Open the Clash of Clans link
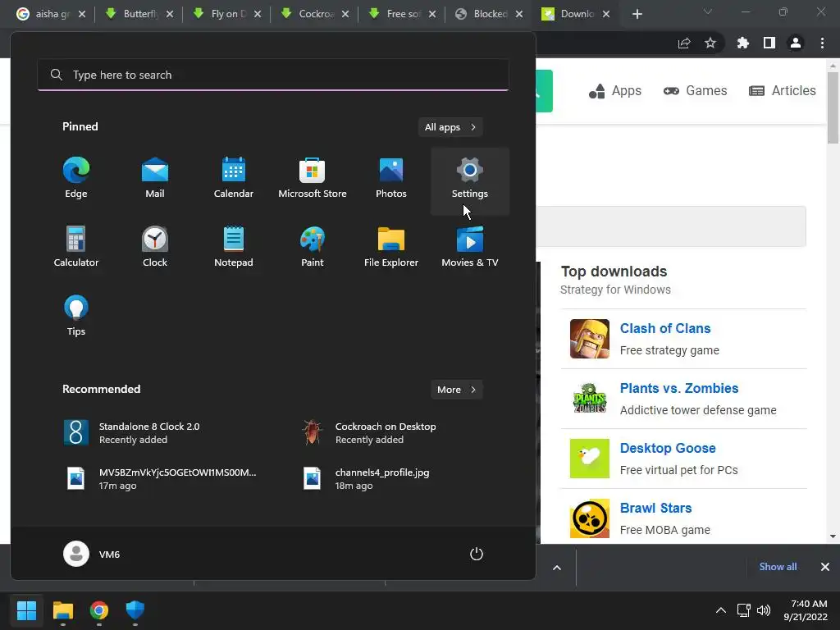The image size is (840, 630). tap(664, 328)
